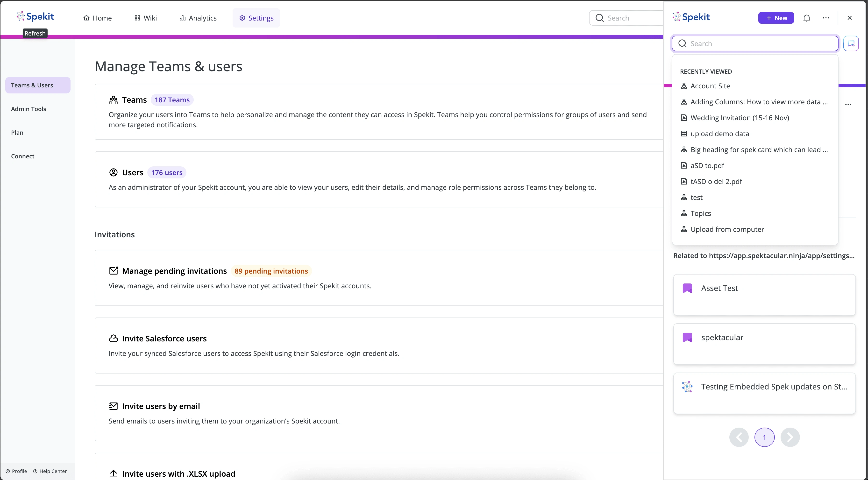
Task: Click the Testing Embedded Spek logo icon
Action: (x=687, y=387)
